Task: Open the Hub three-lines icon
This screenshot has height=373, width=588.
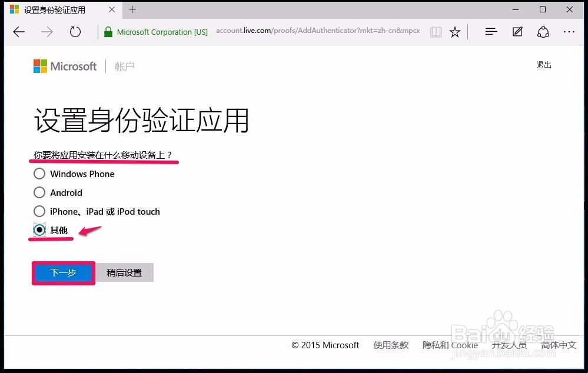Action: 491,32
